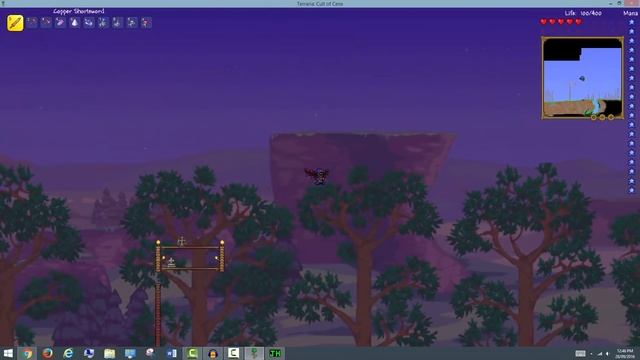Click the last minimap zoom button
The height and width of the screenshot is (360, 640).
click(x=611, y=117)
